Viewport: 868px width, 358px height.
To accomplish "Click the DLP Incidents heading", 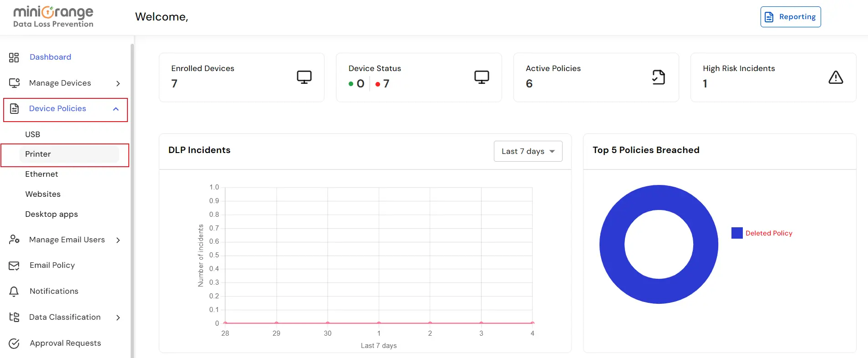I will click(x=199, y=150).
